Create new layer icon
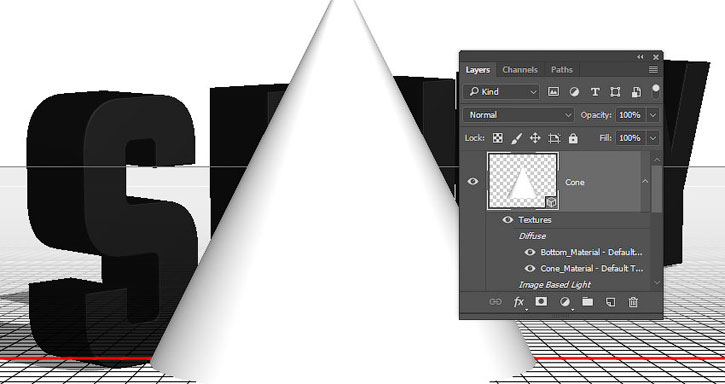 (610, 302)
